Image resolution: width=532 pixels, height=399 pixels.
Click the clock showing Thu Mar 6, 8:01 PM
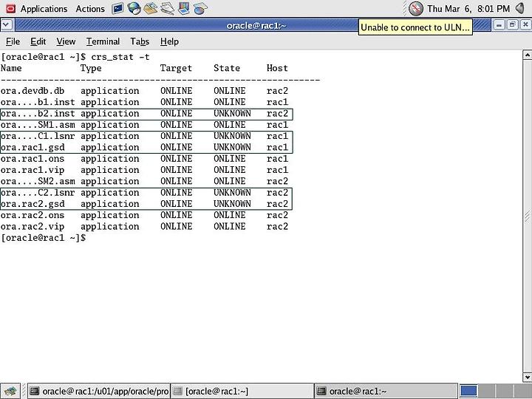coord(468,9)
